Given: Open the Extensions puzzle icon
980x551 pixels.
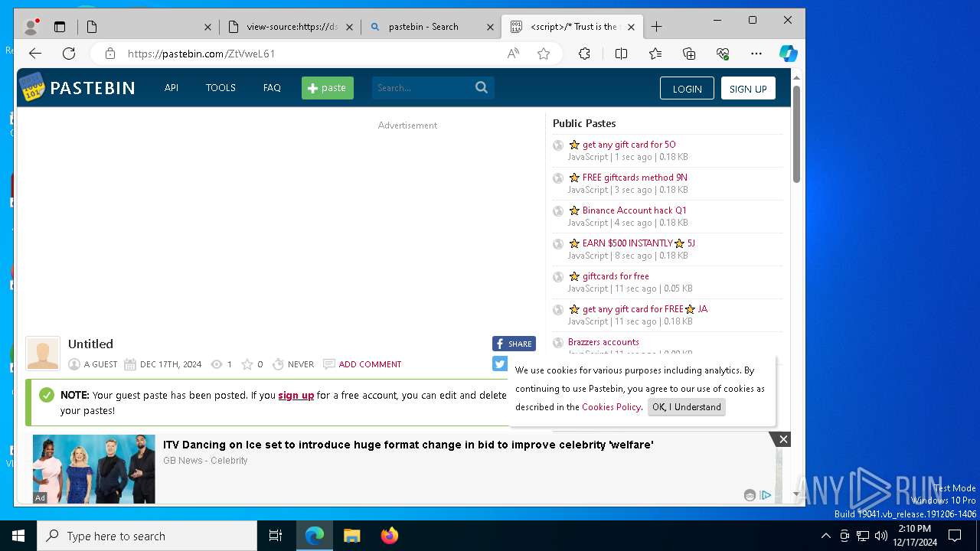Looking at the screenshot, I should point(584,54).
